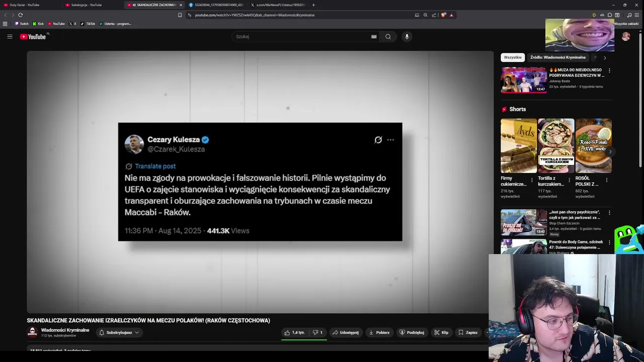Click the video player showing the tweet
The width and height of the screenshot is (644, 362).
[260, 182]
